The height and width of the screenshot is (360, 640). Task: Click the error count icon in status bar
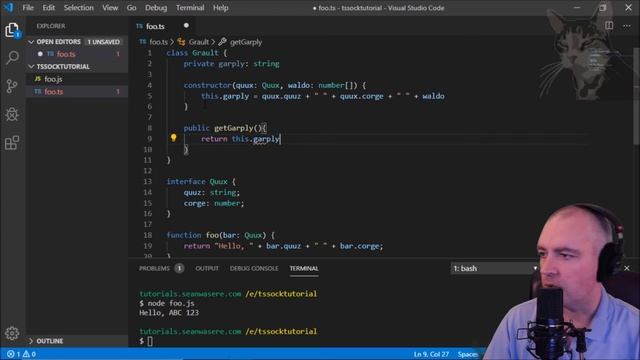(13, 354)
